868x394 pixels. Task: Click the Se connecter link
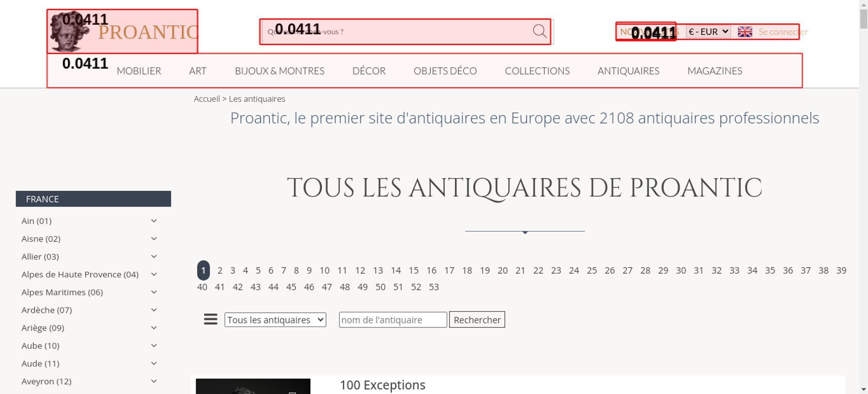pos(783,32)
